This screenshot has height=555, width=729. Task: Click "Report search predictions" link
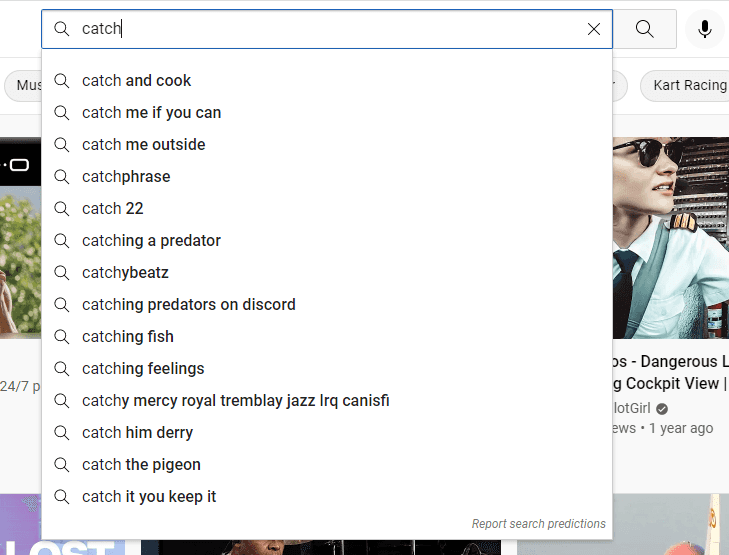538,524
